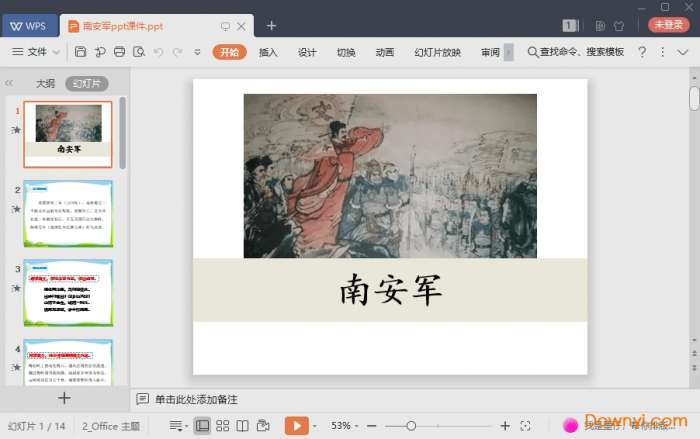Select slide 1 thumbnail 南安军

[x=68, y=134]
